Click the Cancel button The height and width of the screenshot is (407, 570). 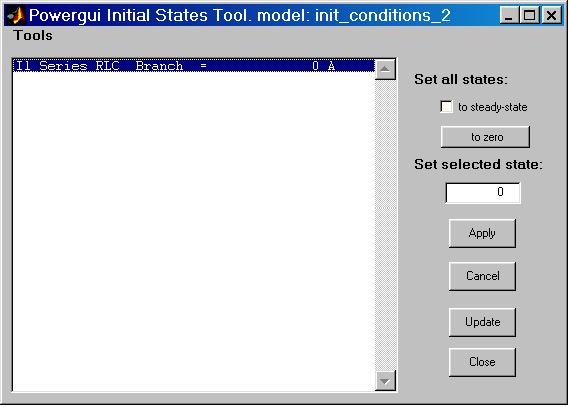[482, 276]
